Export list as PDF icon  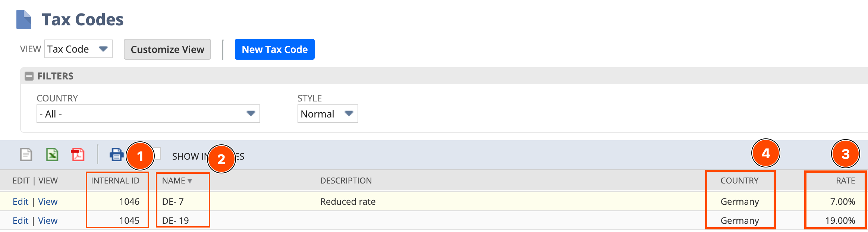(x=78, y=154)
